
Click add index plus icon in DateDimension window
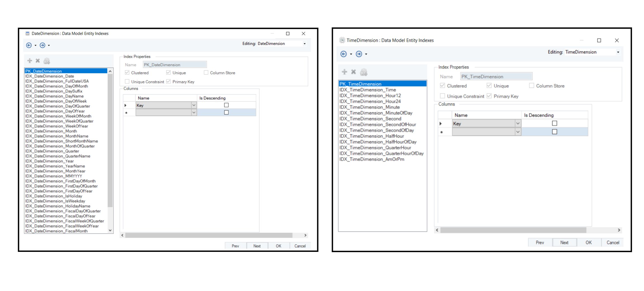pos(30,61)
